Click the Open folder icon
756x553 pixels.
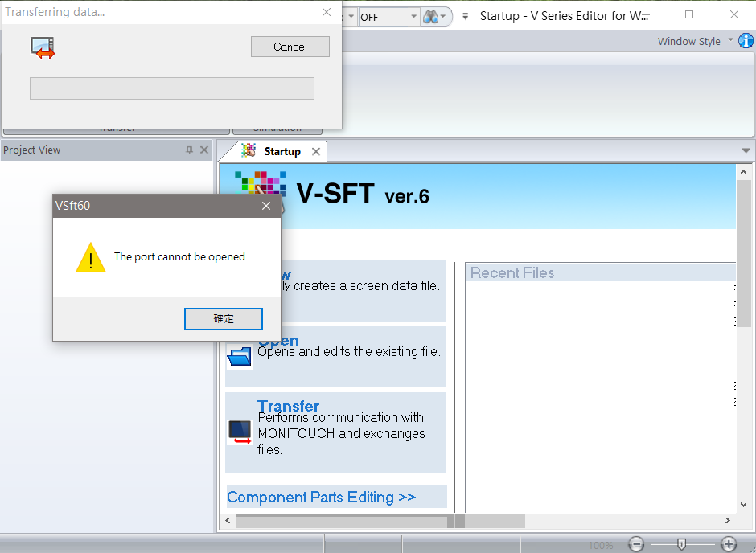[240, 356]
